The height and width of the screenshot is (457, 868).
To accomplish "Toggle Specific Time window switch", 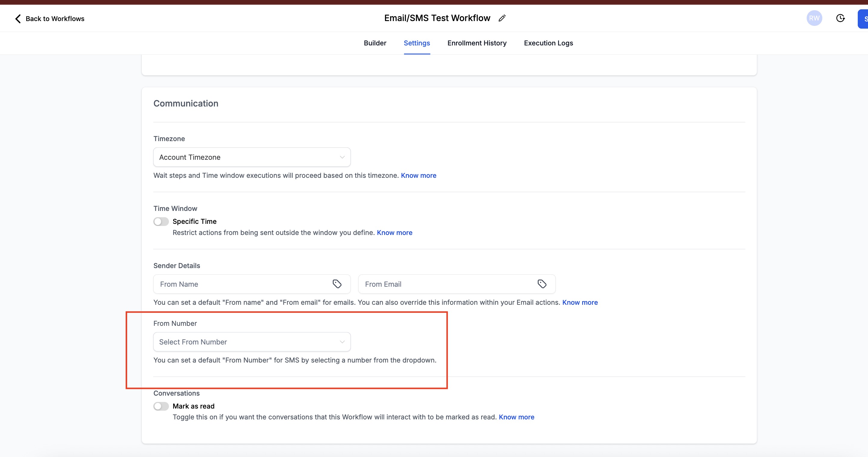I will 161,222.
